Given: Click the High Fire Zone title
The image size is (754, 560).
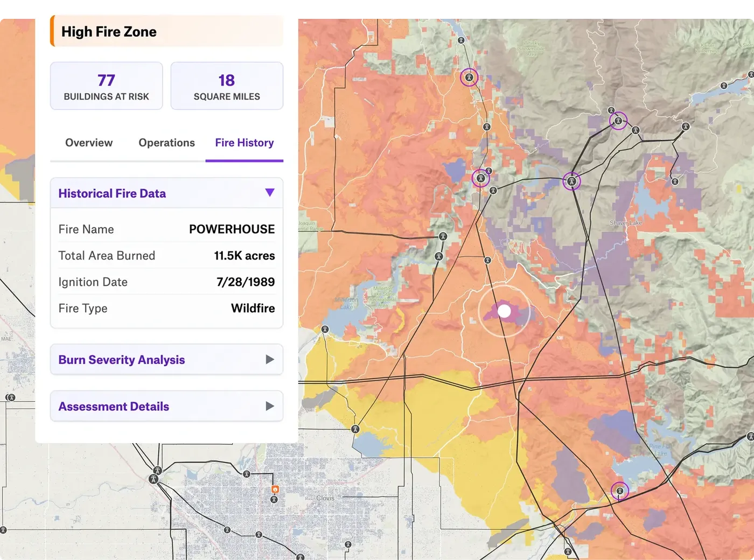Looking at the screenshot, I should (x=109, y=32).
